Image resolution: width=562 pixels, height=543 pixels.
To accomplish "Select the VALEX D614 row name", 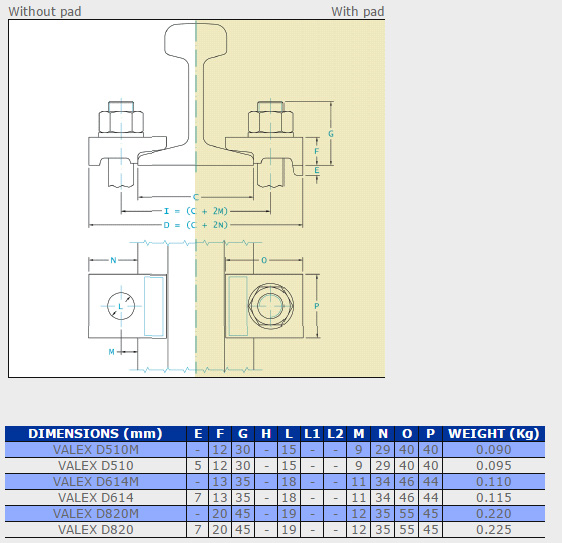I will (x=96, y=497).
